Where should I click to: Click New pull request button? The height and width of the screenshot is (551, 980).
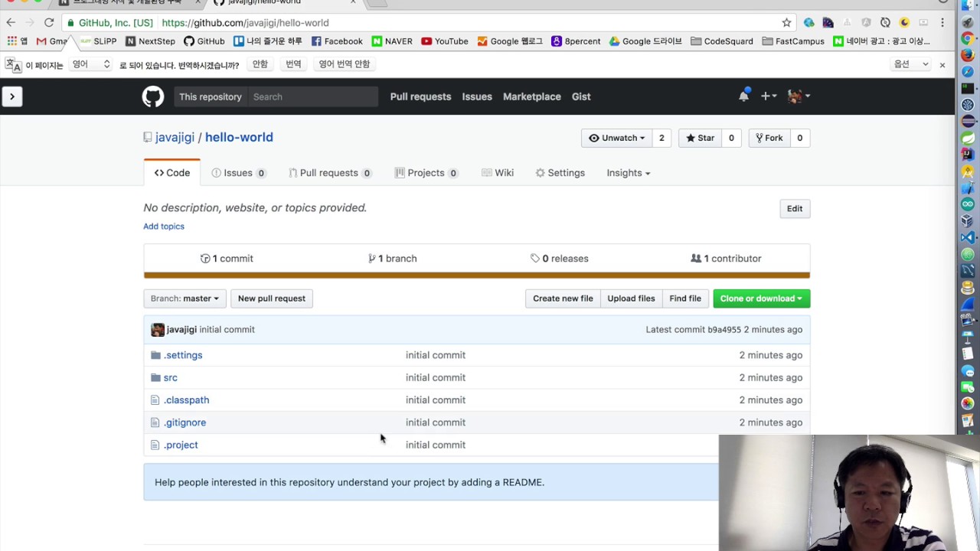click(x=272, y=298)
